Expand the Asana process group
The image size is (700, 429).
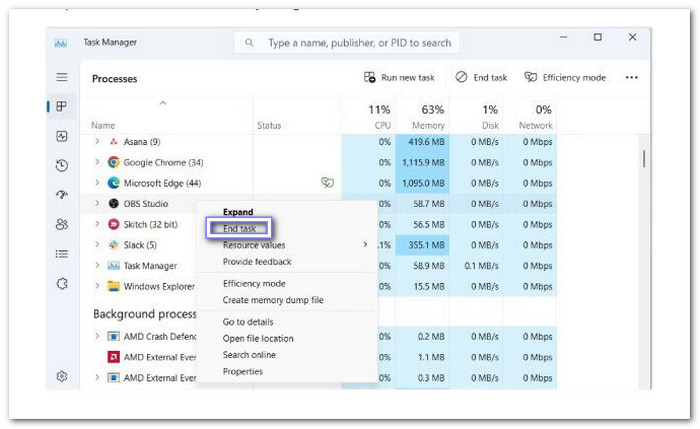[97, 141]
